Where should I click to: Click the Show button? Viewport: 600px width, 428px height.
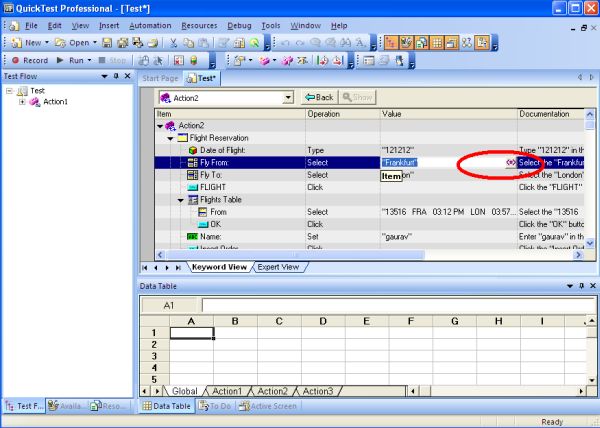(357, 98)
